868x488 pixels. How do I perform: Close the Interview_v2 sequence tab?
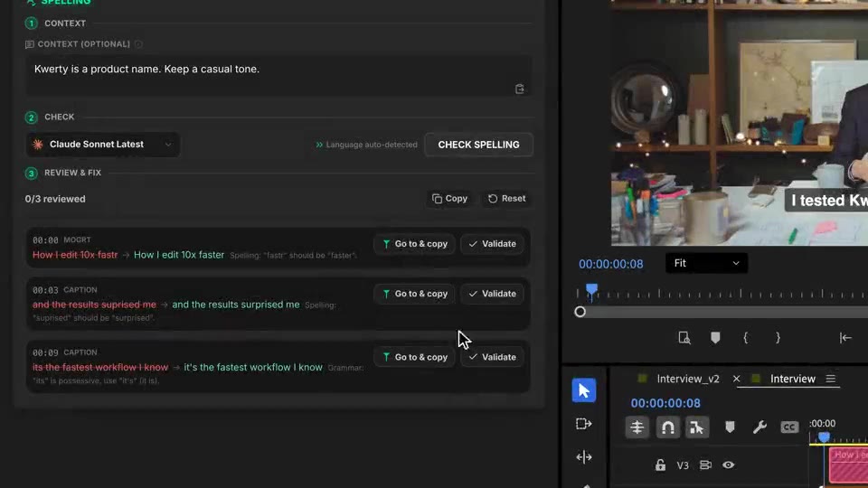point(736,379)
